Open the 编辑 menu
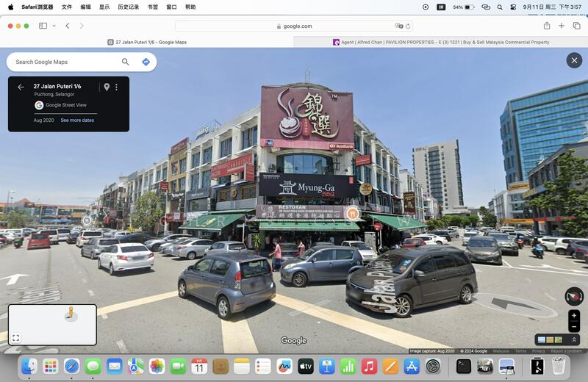This screenshot has height=382, width=588. (x=85, y=7)
